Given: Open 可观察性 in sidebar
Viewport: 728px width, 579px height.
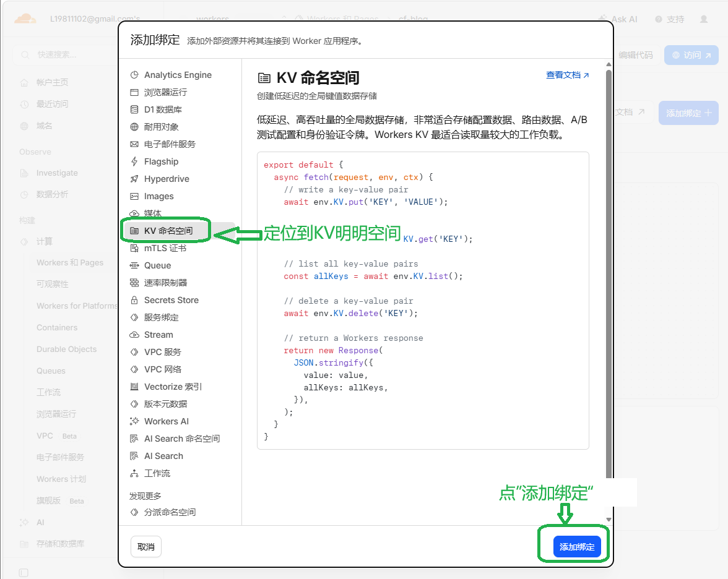Looking at the screenshot, I should (x=53, y=284).
